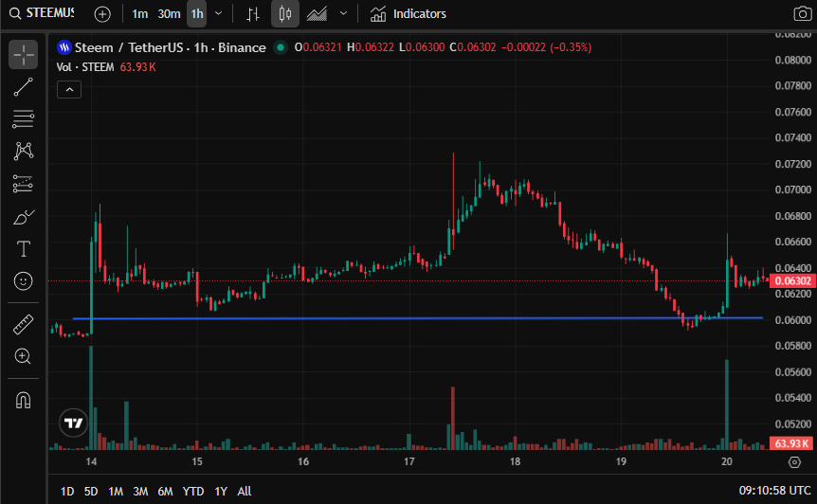
Task: Click the Vol · STEEM indicator label
Action: pyautogui.click(x=85, y=67)
